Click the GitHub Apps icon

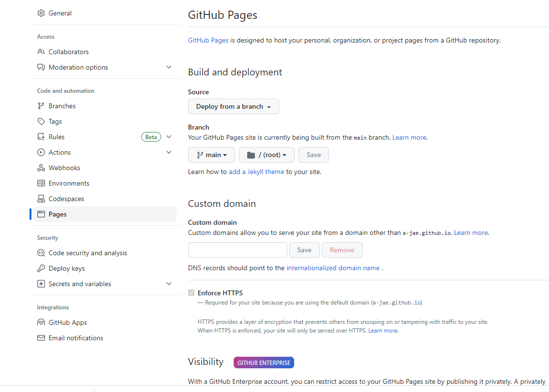41,322
